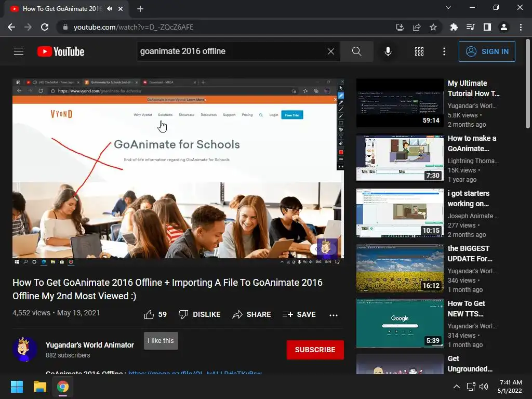Screen dimensions: 532x399
Task: Open the mega.nz link in description
Action: [x=195, y=372]
